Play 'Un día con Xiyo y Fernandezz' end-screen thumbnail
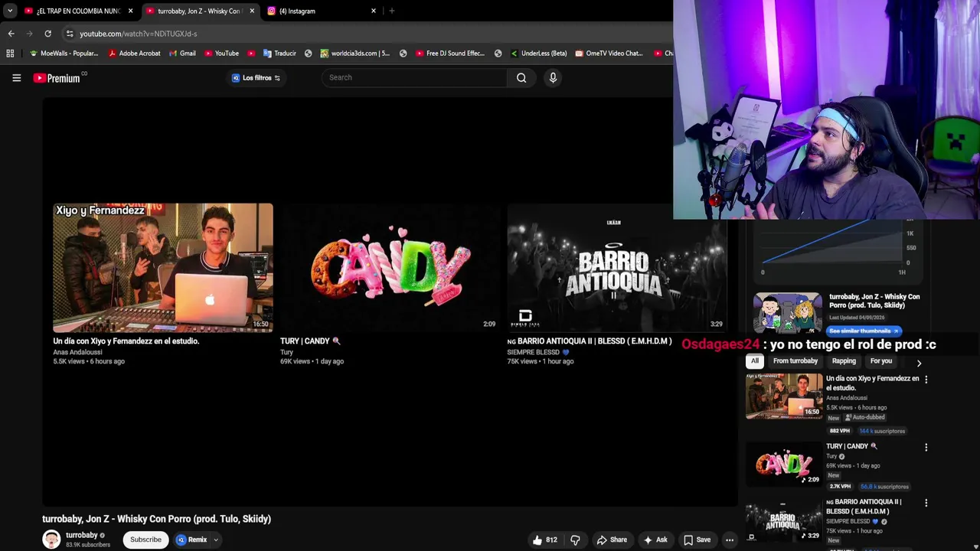Viewport: 980px width, 551px height. pos(163,268)
